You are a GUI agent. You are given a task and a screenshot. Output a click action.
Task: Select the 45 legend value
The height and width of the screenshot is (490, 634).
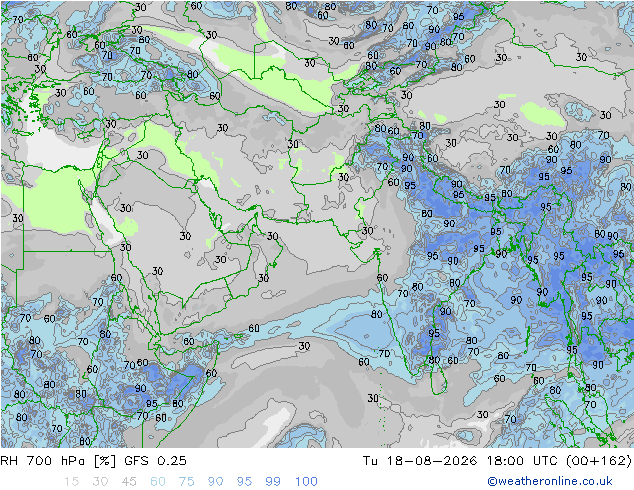click(129, 481)
